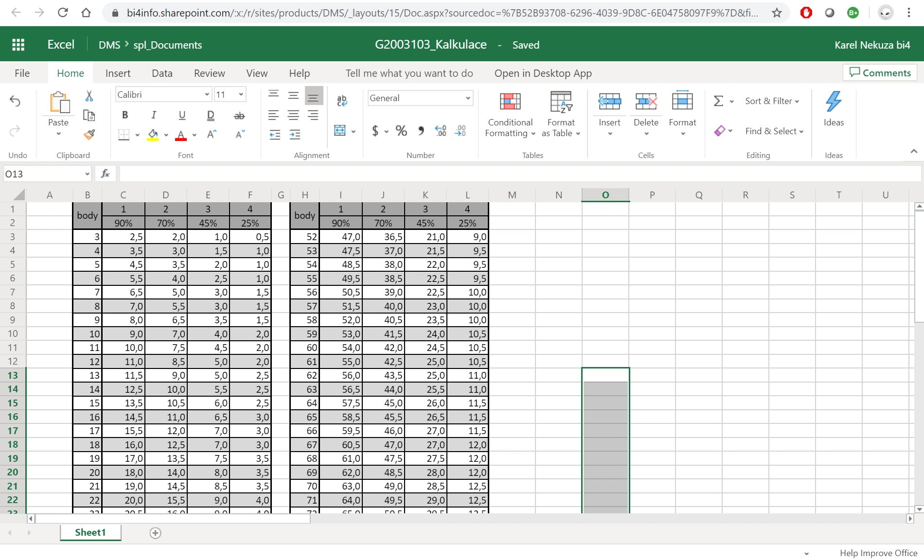The height and width of the screenshot is (560, 924).
Task: Open the Conditional Formatting icon
Action: (510, 102)
